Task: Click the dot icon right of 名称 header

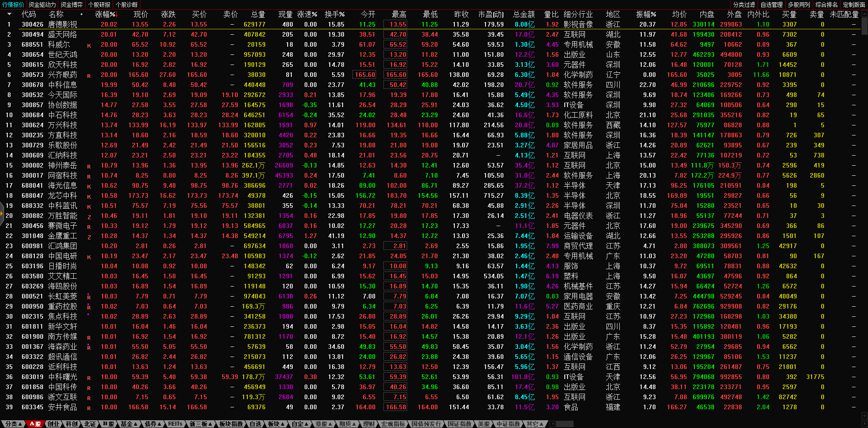Action: coord(82,15)
